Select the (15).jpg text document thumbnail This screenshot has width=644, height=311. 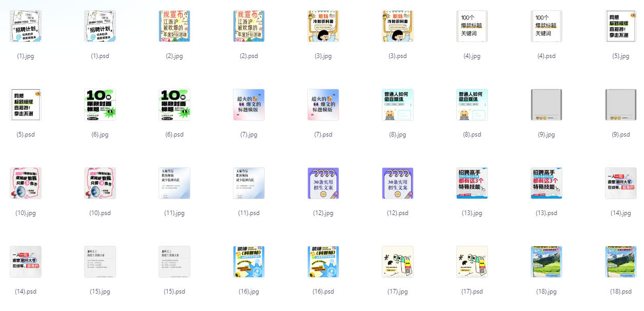[x=100, y=262]
